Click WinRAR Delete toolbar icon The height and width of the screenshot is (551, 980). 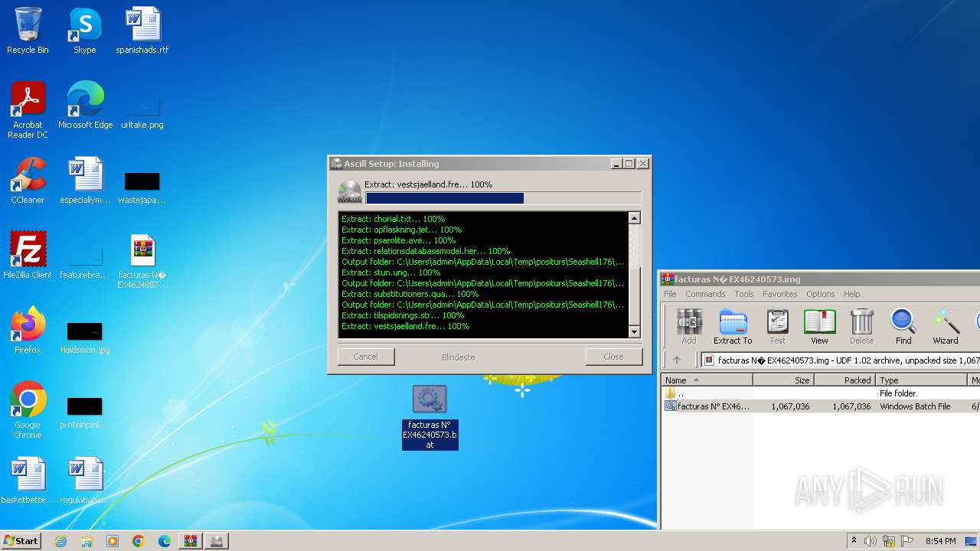[861, 326]
